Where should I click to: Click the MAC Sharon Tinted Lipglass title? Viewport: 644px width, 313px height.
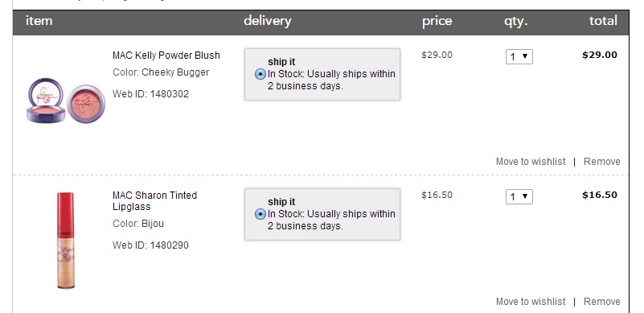point(155,200)
